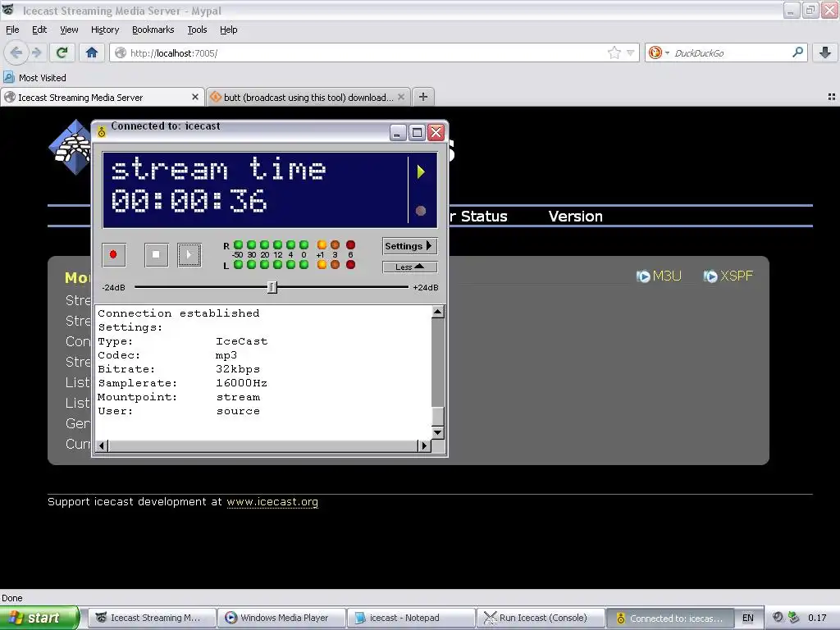Open butt Settings panel

coord(410,246)
